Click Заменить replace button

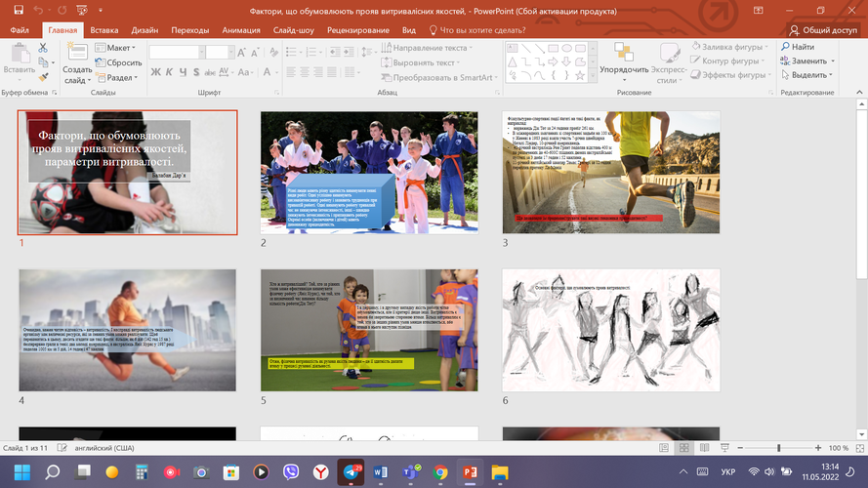coord(807,61)
